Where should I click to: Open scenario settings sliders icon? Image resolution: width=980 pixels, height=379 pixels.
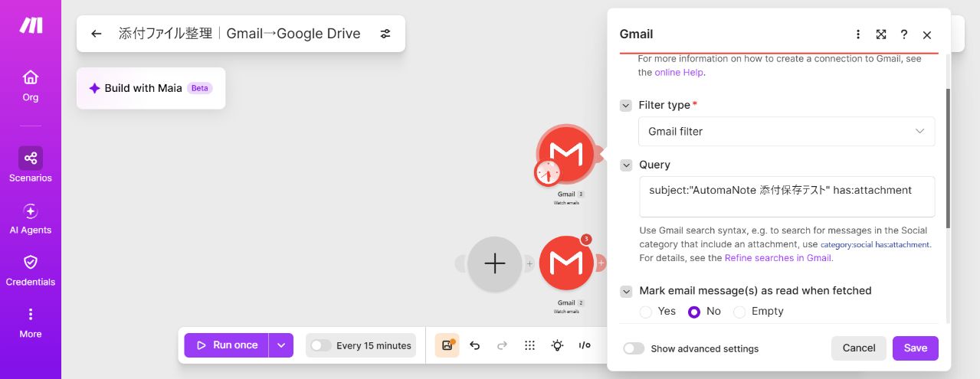point(385,34)
